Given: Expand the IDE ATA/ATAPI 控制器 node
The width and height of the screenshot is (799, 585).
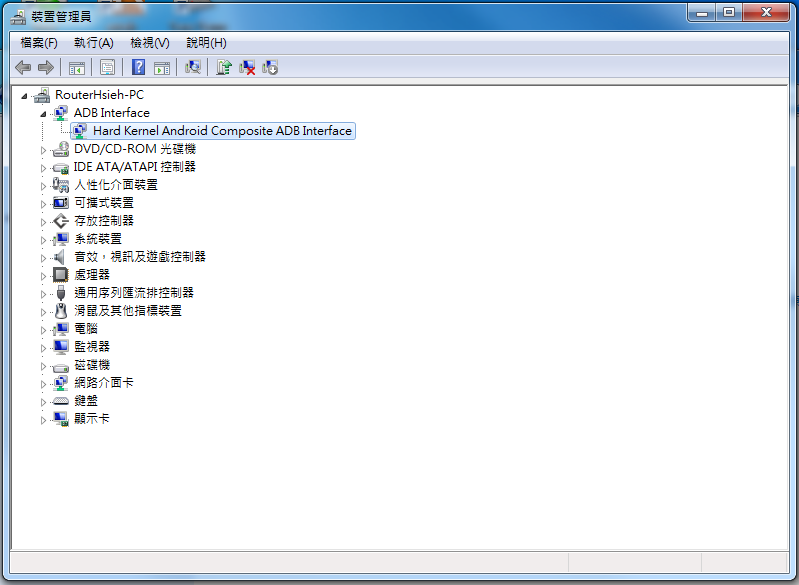Looking at the screenshot, I should pyautogui.click(x=43, y=168).
